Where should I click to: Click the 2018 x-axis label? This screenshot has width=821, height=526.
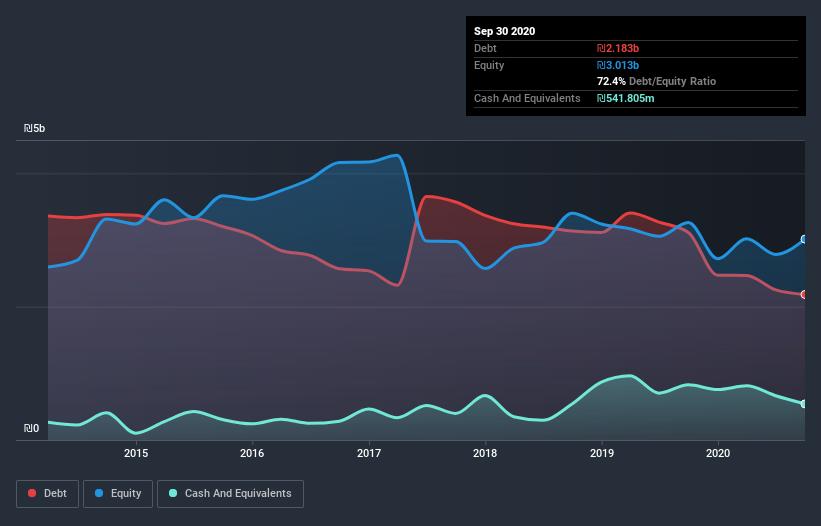[x=485, y=453]
